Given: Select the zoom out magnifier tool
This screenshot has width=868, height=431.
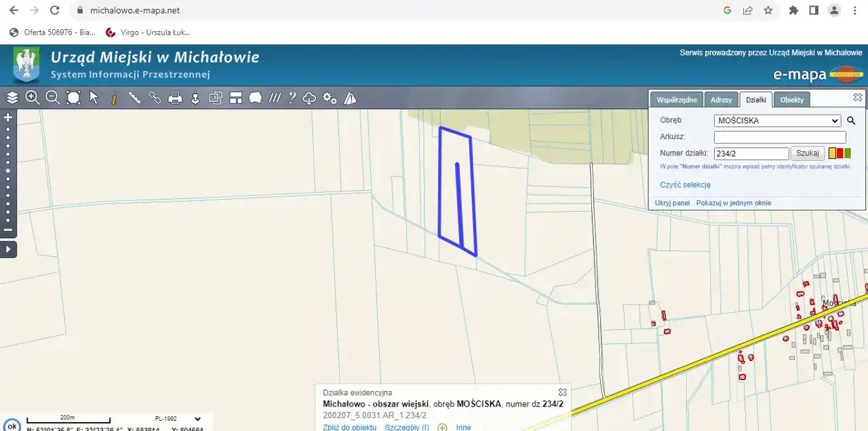Looking at the screenshot, I should [52, 98].
